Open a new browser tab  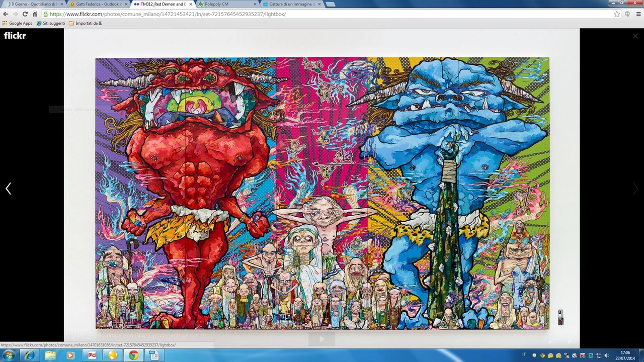point(330,4)
